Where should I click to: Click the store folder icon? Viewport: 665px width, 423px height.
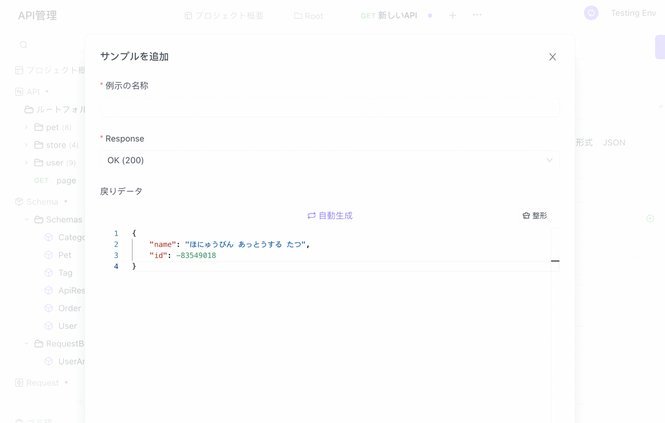(x=39, y=145)
